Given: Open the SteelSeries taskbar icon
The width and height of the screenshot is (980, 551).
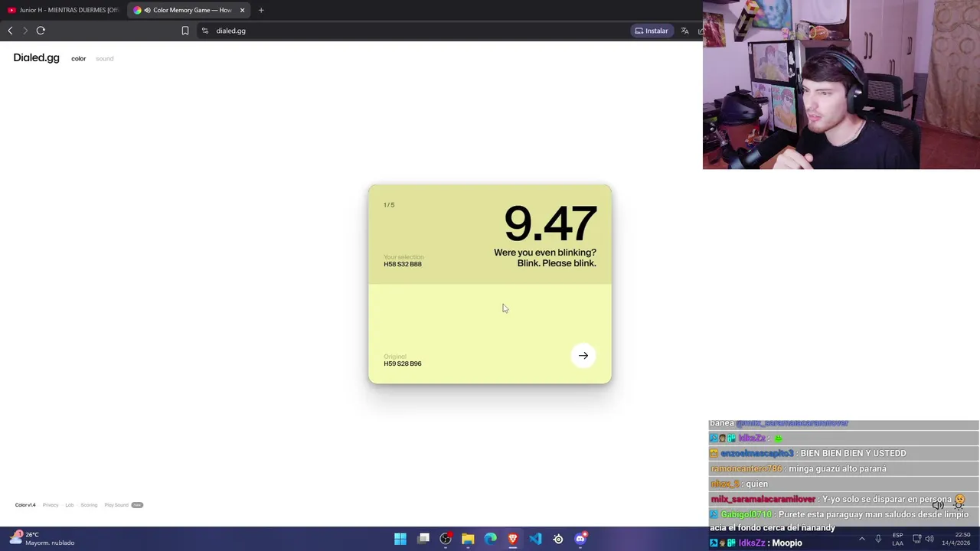Looking at the screenshot, I should (558, 539).
